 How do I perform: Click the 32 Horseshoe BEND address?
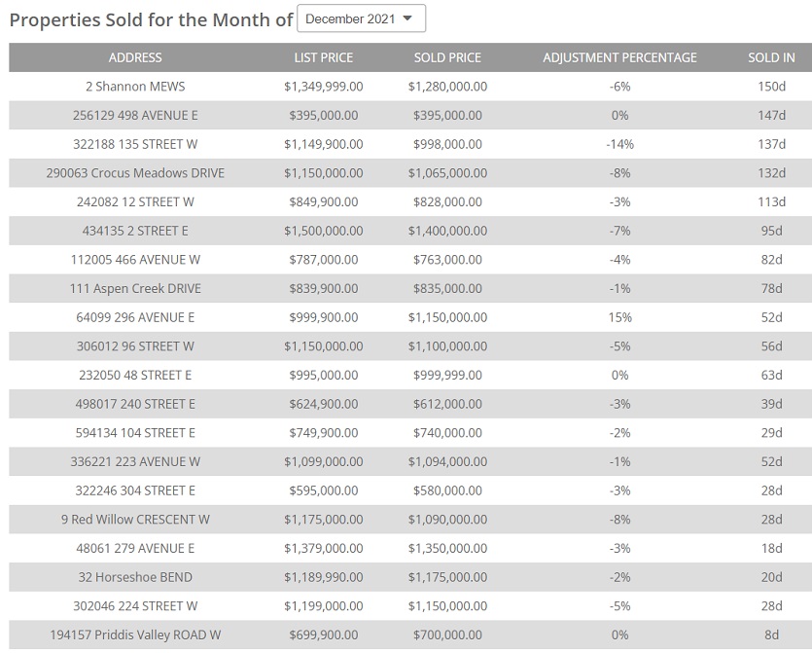coord(135,577)
